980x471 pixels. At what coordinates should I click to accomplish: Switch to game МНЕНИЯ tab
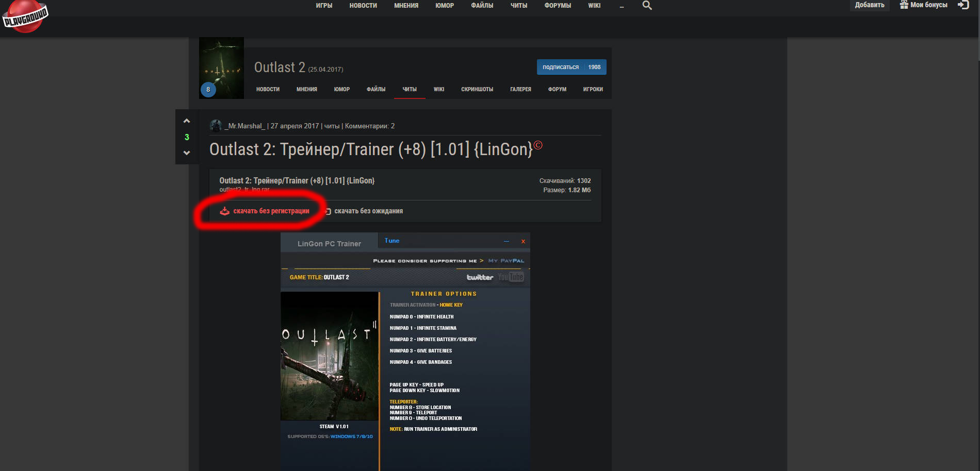pos(306,89)
